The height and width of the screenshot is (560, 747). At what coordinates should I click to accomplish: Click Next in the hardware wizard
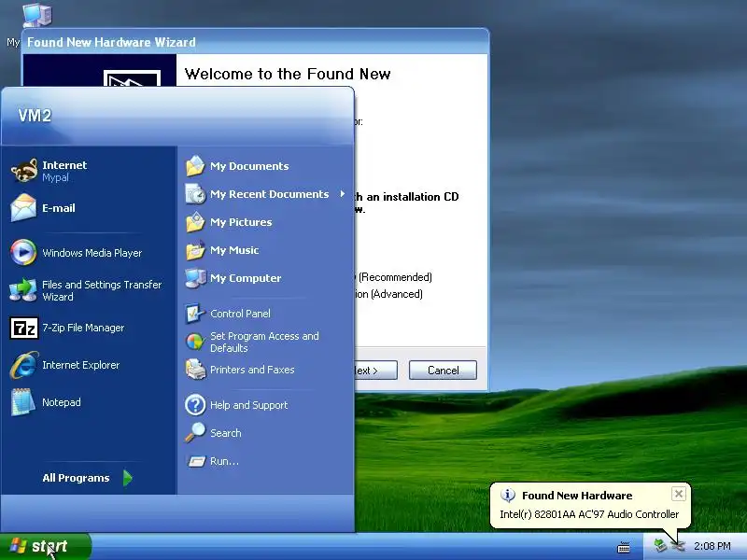tap(375, 370)
